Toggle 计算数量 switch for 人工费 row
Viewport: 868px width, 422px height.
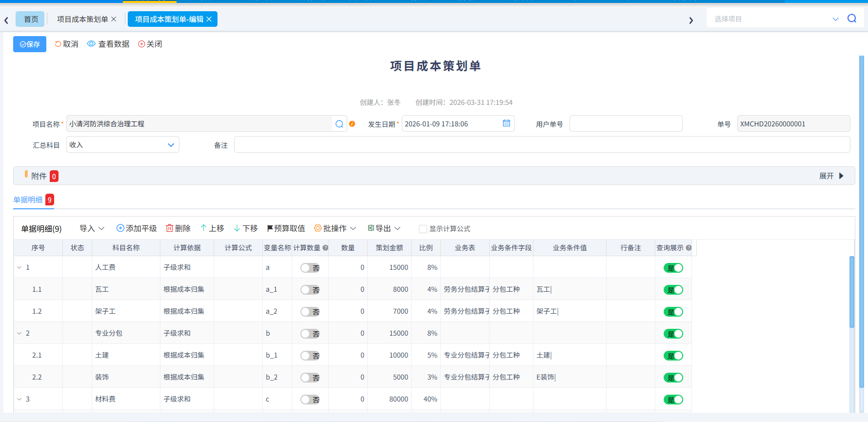(310, 268)
